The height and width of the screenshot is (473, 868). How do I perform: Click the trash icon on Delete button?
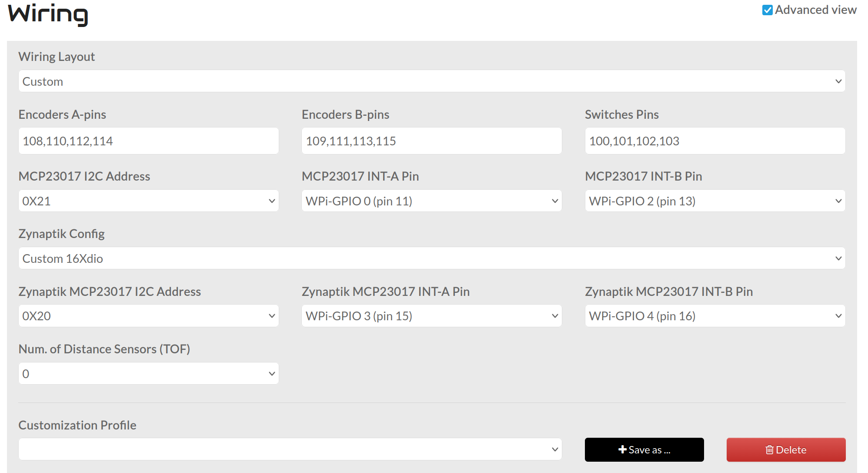point(769,450)
